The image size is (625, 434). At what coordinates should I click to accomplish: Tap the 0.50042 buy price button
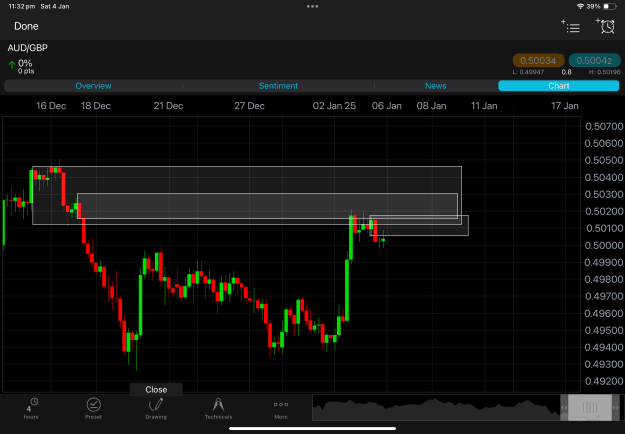pos(594,61)
